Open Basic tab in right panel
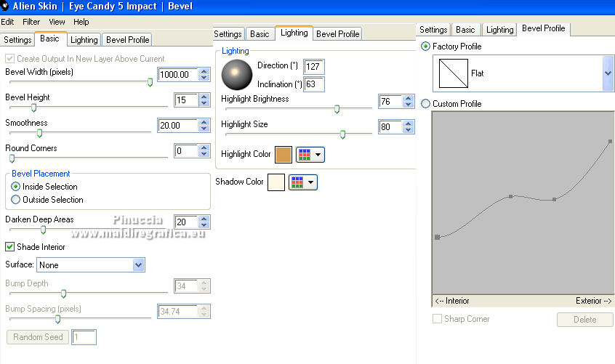 coord(465,30)
